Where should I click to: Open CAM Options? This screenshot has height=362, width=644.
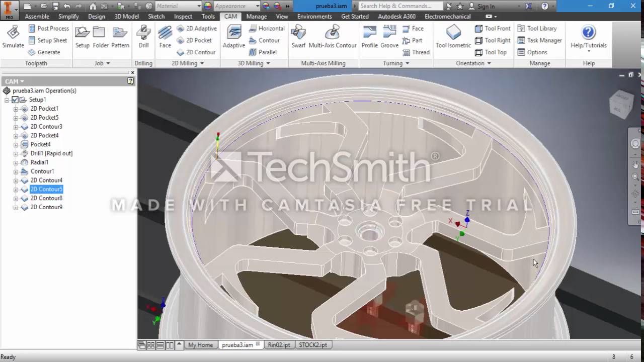[x=532, y=52]
